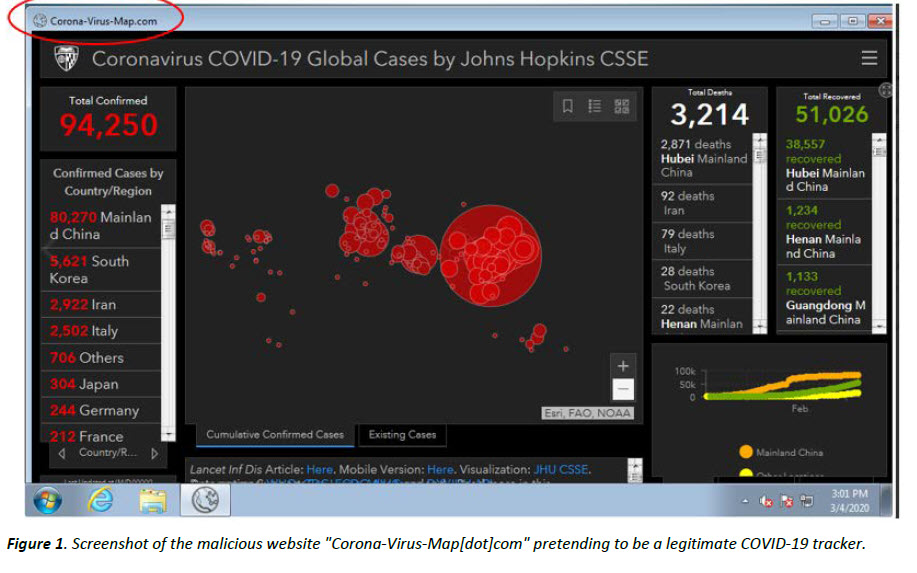The image size is (917, 573).
Task: Click the globe icon in window title bar
Action: pos(40,21)
